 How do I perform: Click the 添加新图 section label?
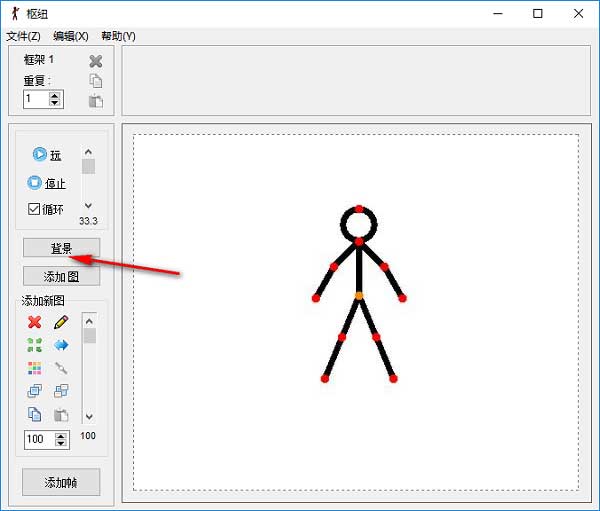tap(43, 300)
